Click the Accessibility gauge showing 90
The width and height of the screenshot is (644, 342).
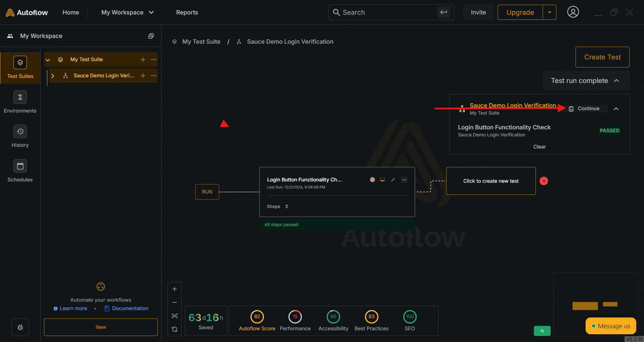[x=333, y=317]
